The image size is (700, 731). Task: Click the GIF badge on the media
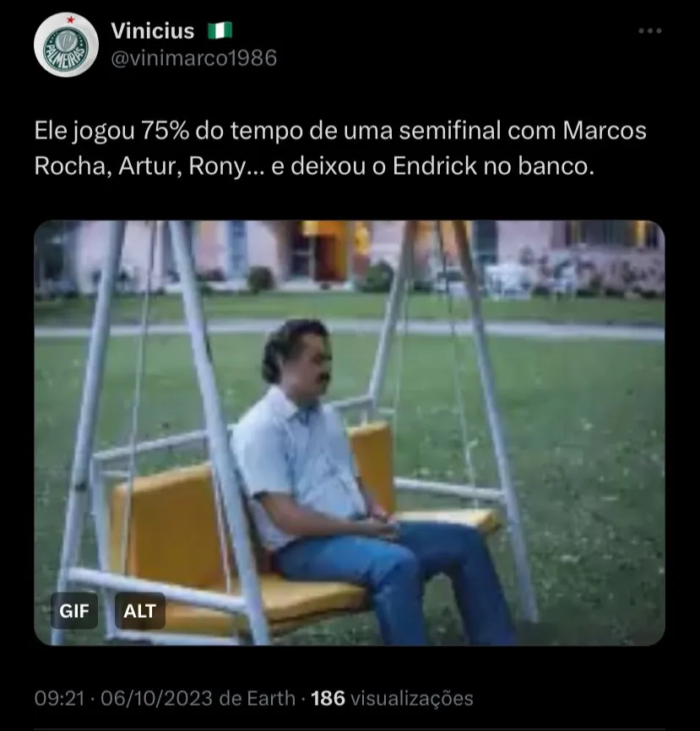pyautogui.click(x=74, y=611)
